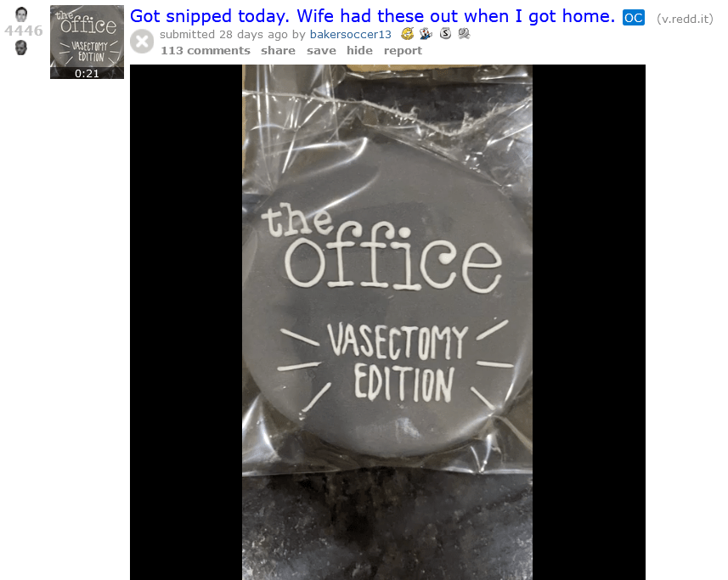Viewport: 728px width, 580px height.
Task: Click the 4446 score number
Action: [24, 31]
